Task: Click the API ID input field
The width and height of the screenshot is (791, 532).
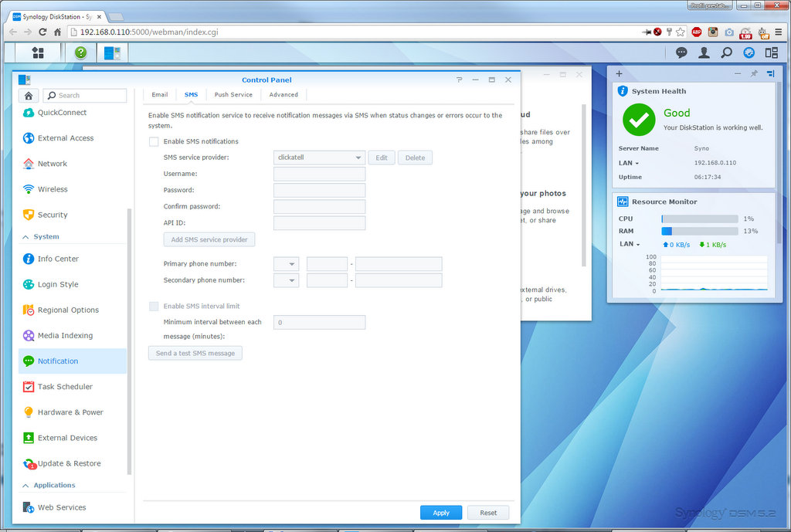Action: (319, 223)
